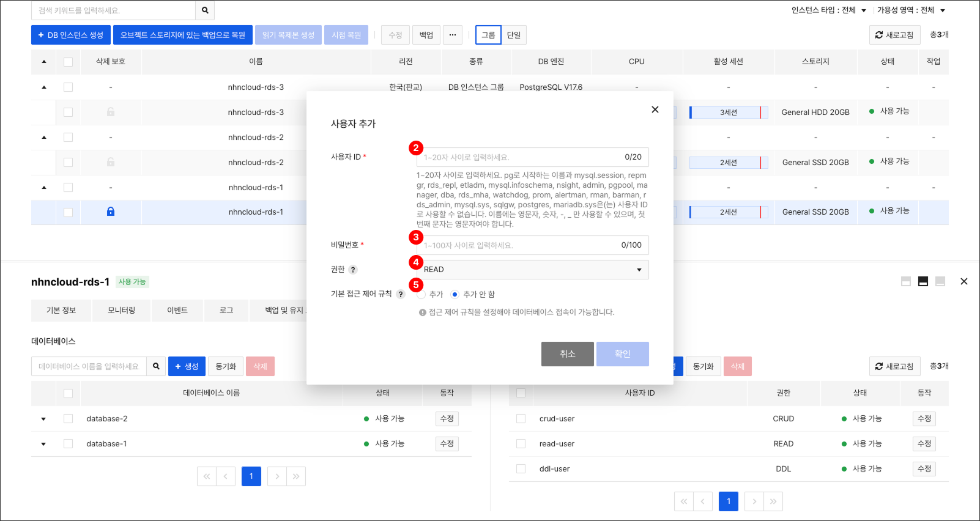
Task: Go to last page in user list pagination
Action: coord(773,501)
